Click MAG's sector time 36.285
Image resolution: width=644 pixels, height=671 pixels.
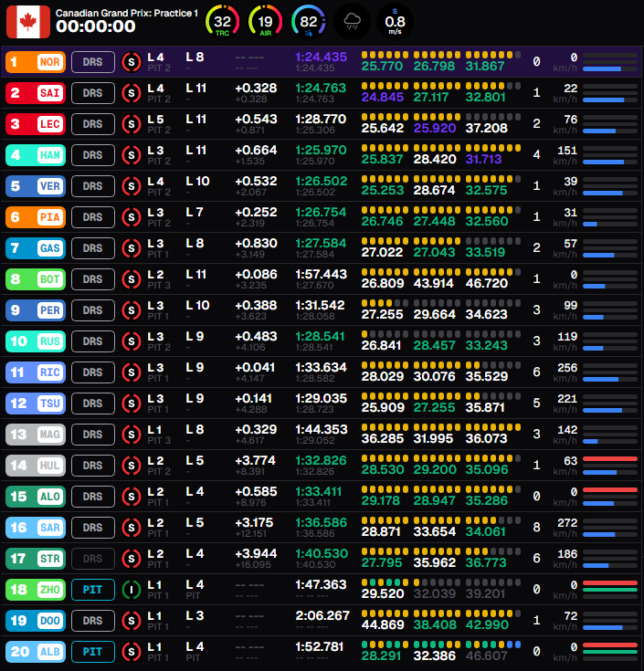pyautogui.click(x=383, y=438)
